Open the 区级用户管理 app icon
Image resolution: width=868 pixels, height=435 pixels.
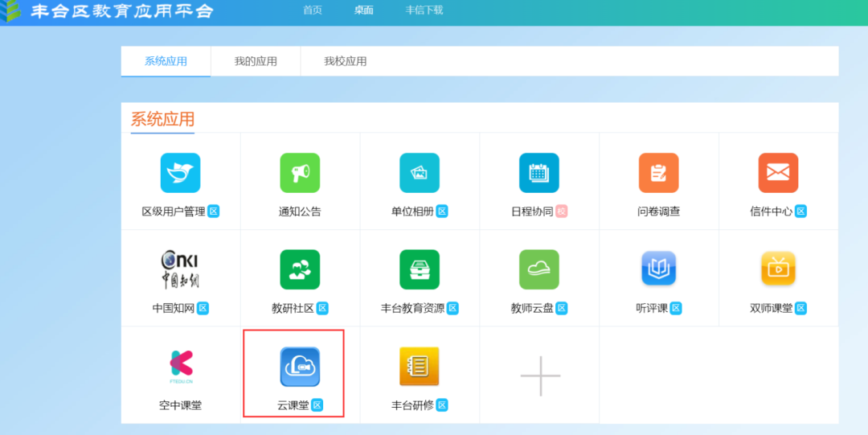pyautogui.click(x=181, y=173)
